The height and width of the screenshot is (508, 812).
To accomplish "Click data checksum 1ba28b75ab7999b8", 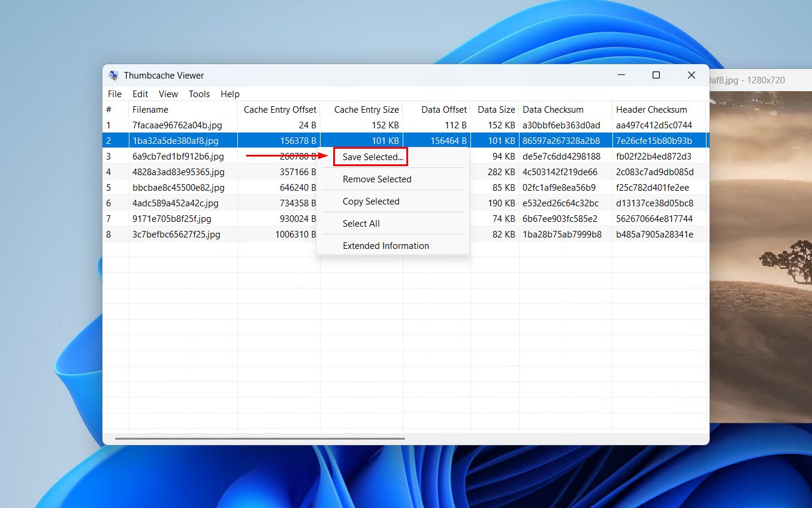I will pos(562,235).
